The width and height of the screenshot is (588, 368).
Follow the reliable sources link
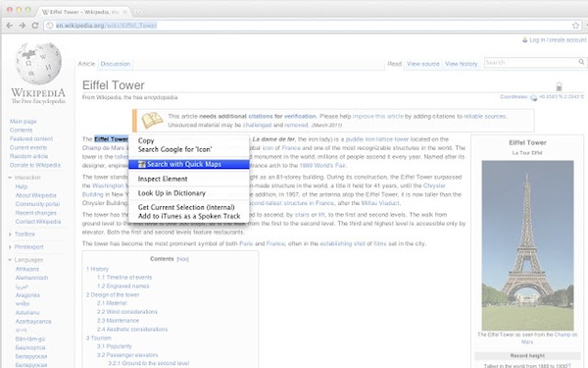tap(485, 117)
